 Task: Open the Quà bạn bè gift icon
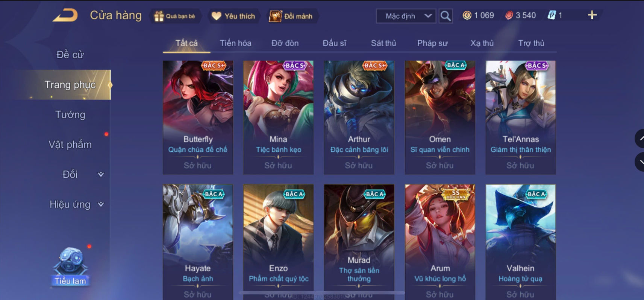click(159, 16)
